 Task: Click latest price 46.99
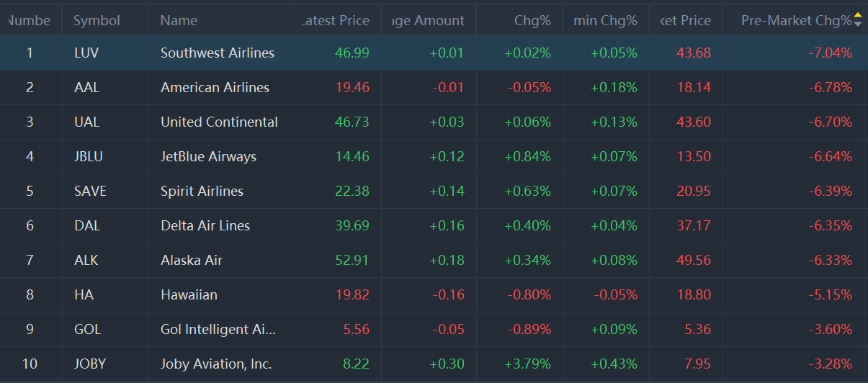coord(352,53)
